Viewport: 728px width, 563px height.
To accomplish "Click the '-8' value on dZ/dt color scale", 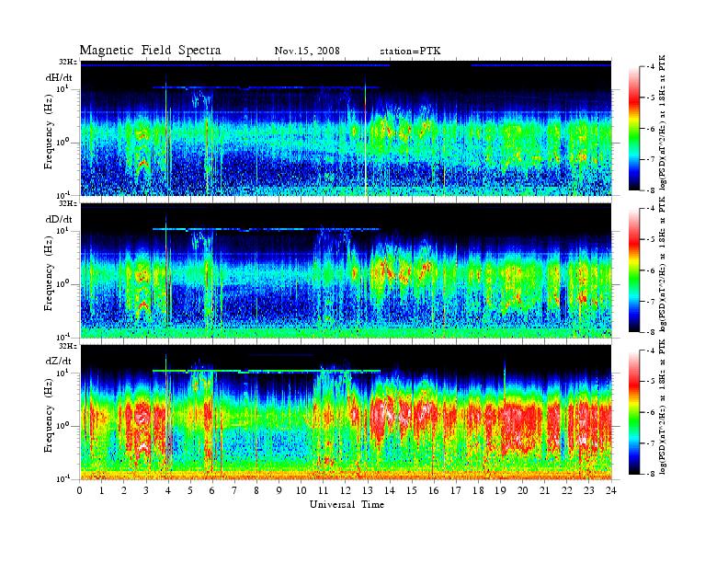I will 651,474.
